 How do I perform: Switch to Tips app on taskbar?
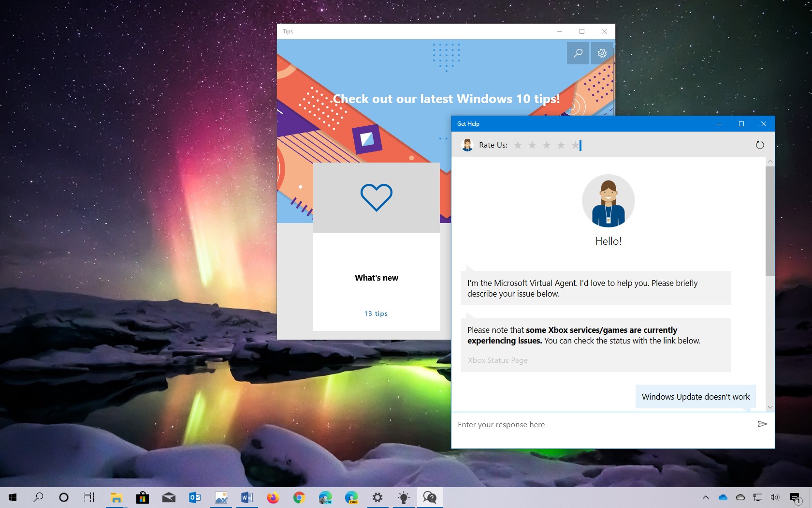[404, 497]
